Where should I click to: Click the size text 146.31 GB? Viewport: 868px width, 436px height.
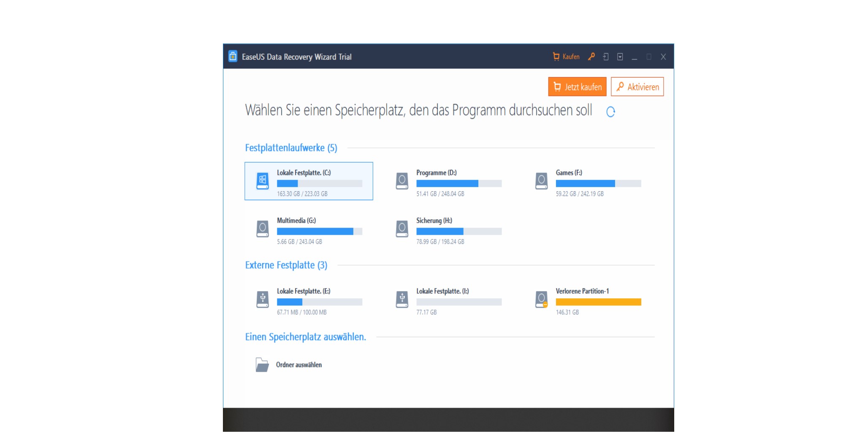(x=567, y=312)
